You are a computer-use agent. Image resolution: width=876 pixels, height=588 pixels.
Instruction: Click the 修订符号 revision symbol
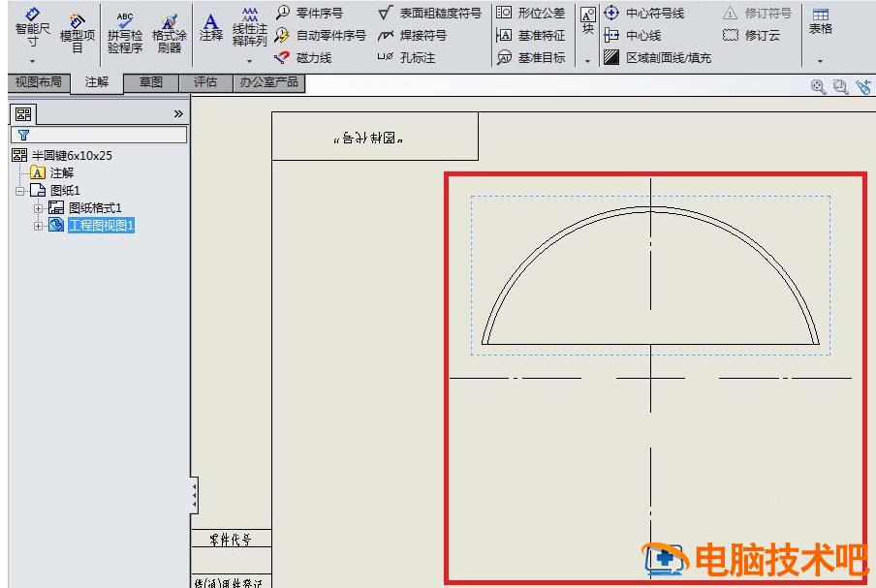pos(757,13)
